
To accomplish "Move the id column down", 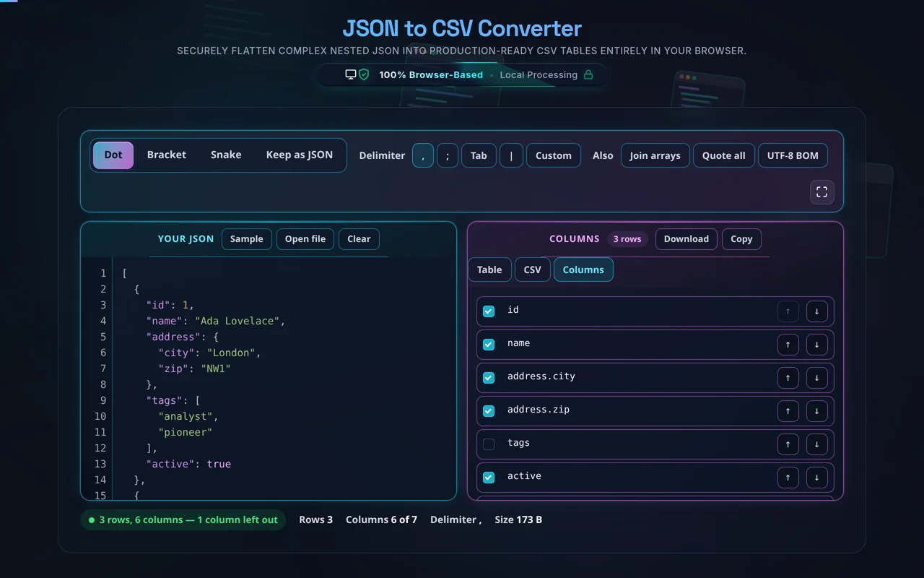I will [816, 311].
